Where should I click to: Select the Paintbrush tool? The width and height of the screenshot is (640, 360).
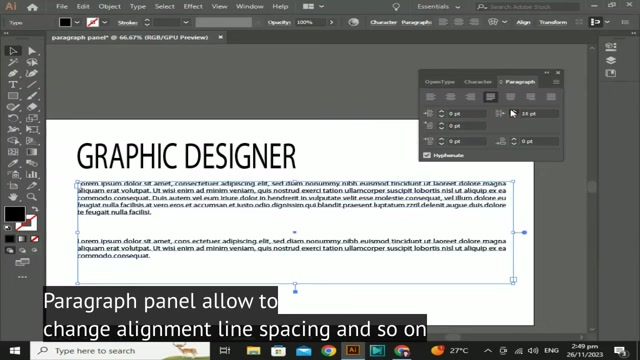tap(32, 96)
